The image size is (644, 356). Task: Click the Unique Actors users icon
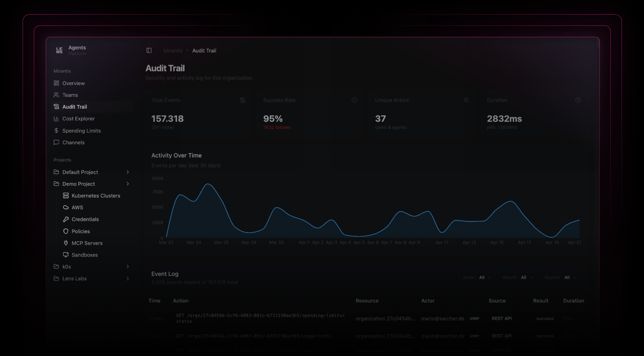[x=466, y=100]
